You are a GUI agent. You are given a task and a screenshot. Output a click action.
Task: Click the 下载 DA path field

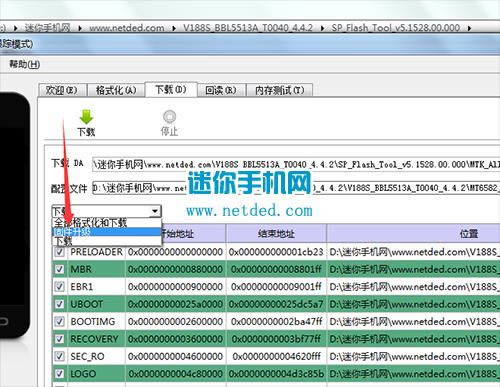click(296, 164)
